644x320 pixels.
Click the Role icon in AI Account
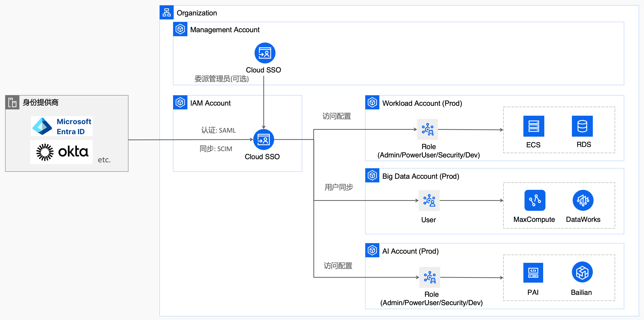[x=430, y=277]
